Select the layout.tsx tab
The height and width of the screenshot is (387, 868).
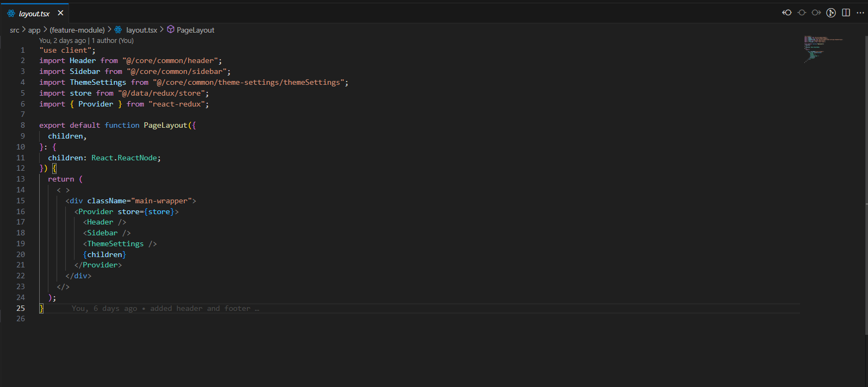(x=34, y=14)
